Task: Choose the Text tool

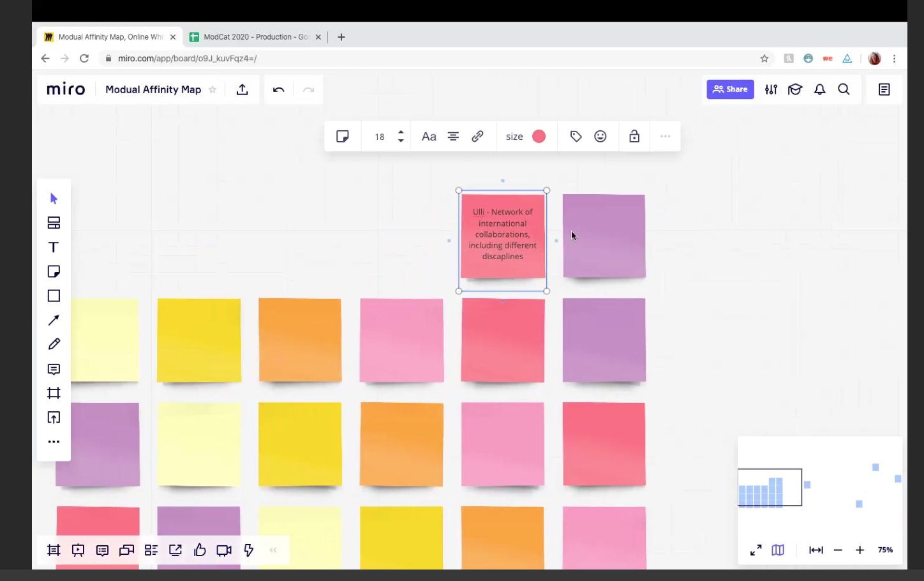Action: [54, 247]
